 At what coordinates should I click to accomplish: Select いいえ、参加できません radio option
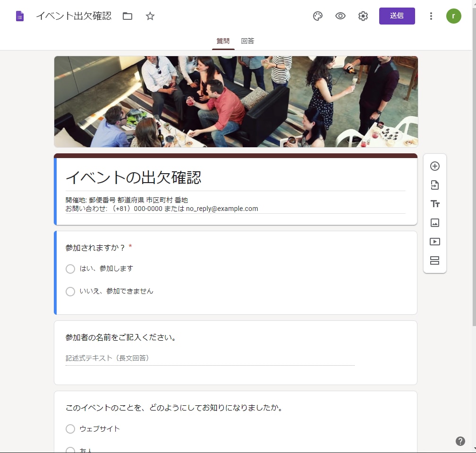(70, 292)
